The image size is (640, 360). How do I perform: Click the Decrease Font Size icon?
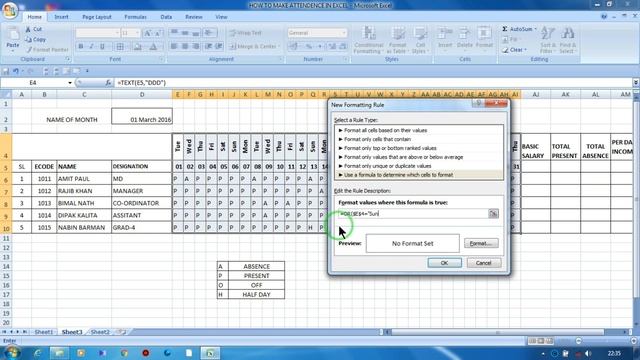[x=158, y=33]
